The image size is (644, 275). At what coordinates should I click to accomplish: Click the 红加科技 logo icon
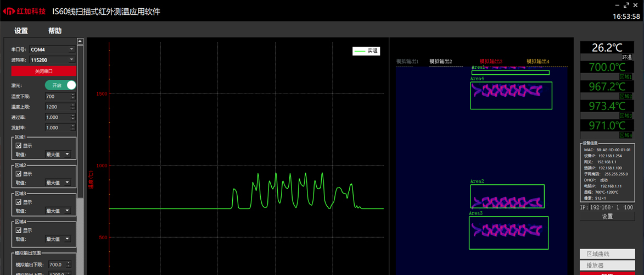(9, 12)
